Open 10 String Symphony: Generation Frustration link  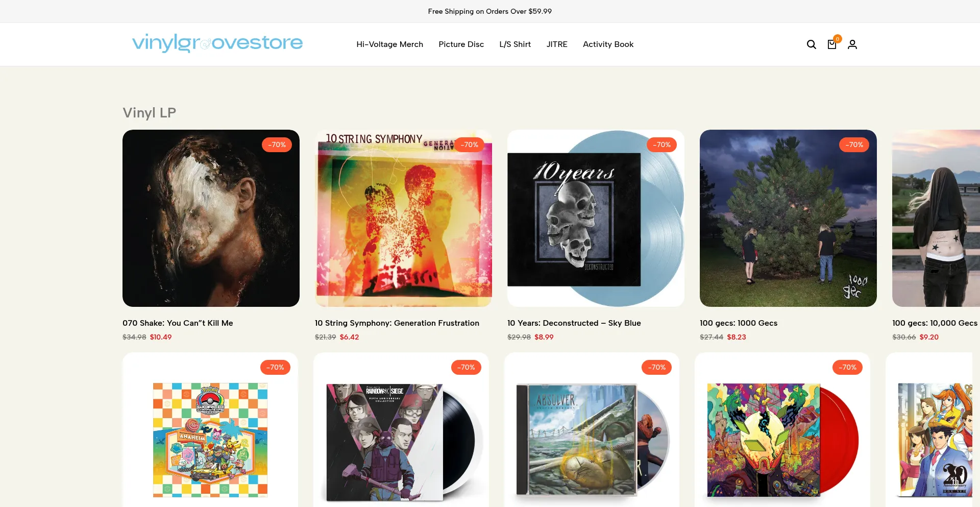tap(397, 323)
